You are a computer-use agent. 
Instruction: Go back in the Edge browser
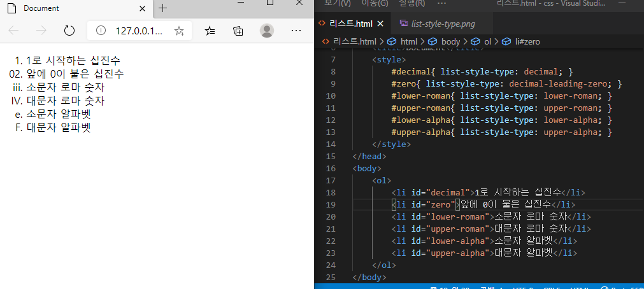point(13,31)
